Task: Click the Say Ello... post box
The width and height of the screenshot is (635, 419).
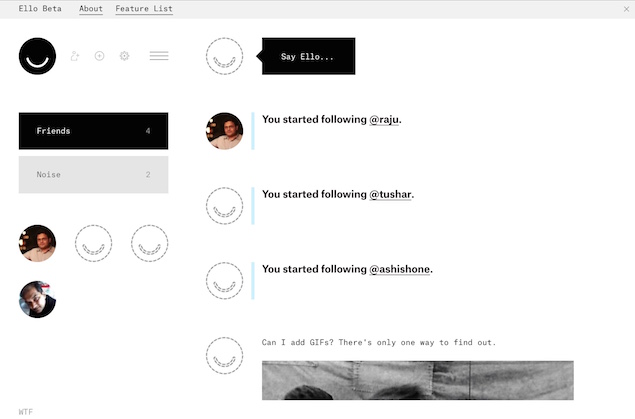Action: click(308, 57)
